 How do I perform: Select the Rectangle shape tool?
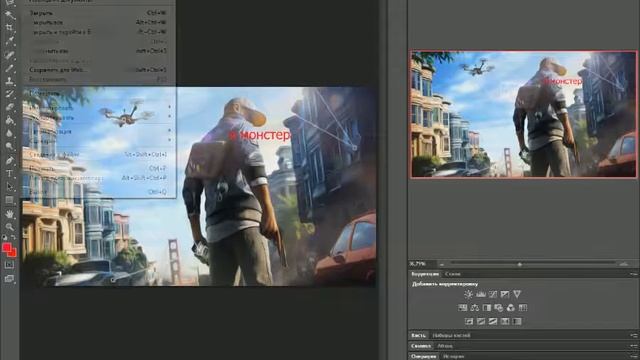[10, 200]
